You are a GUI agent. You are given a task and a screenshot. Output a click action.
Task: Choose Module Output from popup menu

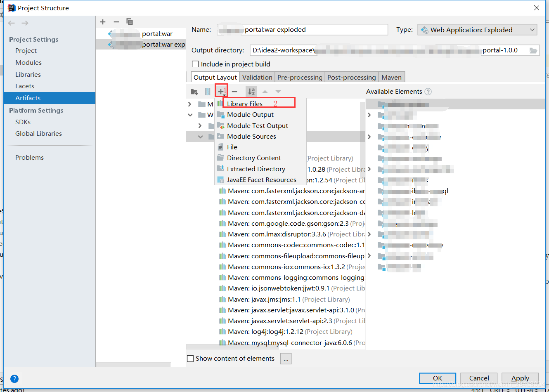coord(260,114)
